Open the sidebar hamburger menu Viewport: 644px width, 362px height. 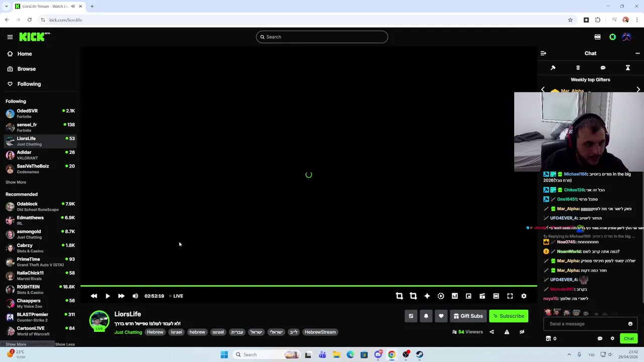[x=10, y=37]
